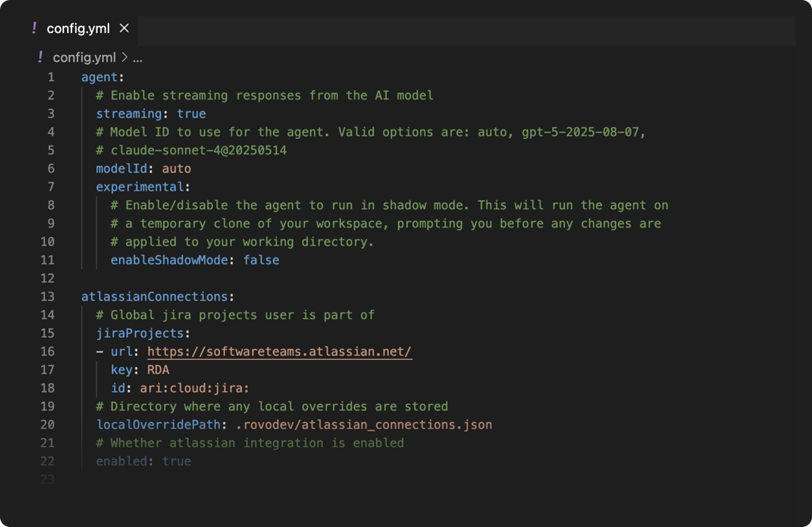Click the breadcrumb chevron separator
This screenshot has height=527, width=812.
(124, 57)
